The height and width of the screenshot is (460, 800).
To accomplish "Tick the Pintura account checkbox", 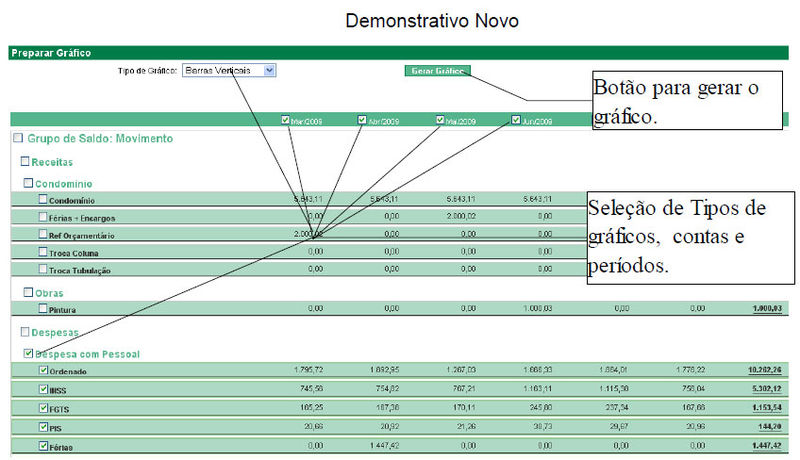I will (42, 309).
